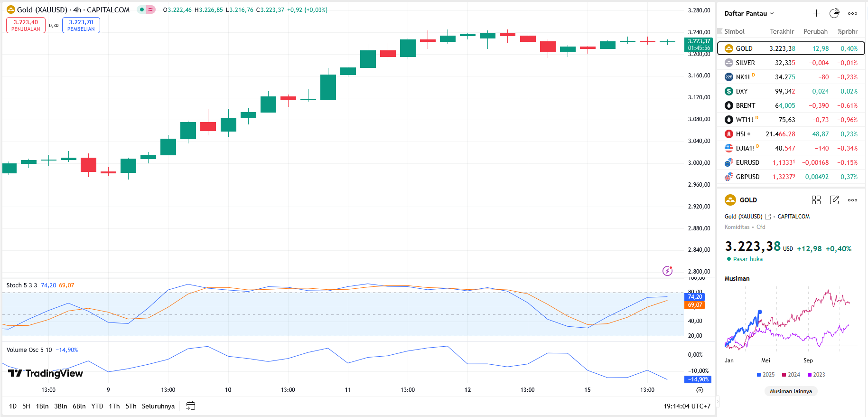Click the Musiman lainnya button
Image resolution: width=868 pixels, height=417 pixels.
point(791,391)
